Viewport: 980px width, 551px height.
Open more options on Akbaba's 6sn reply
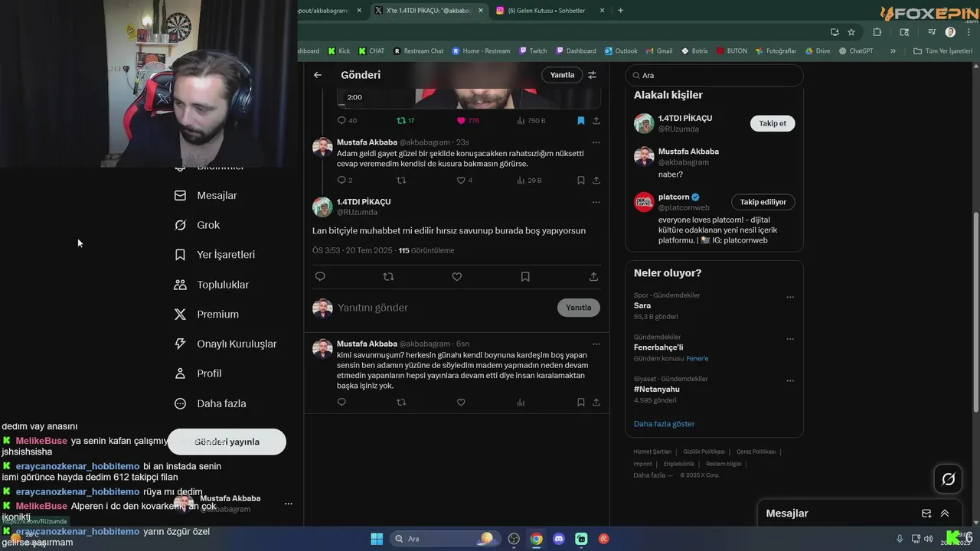point(596,344)
